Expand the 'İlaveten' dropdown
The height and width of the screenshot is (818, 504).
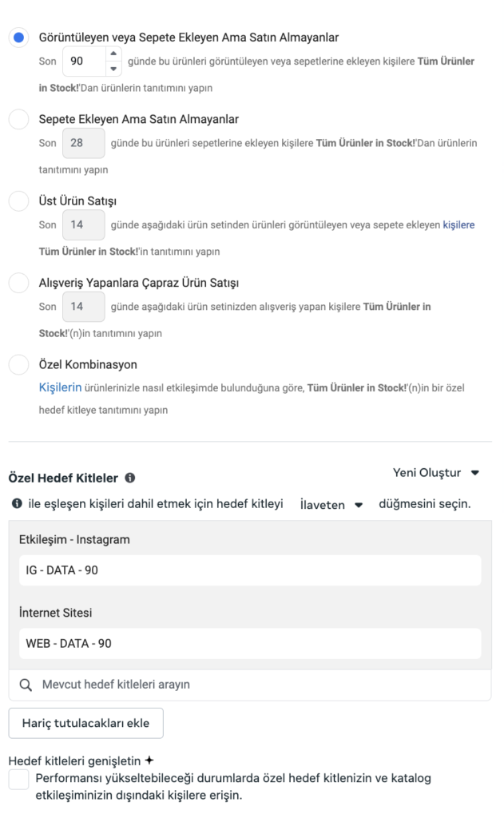coord(331,505)
